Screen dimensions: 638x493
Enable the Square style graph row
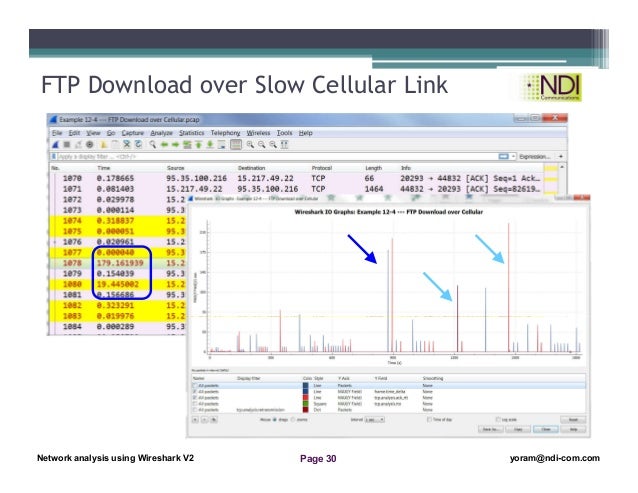(x=195, y=404)
